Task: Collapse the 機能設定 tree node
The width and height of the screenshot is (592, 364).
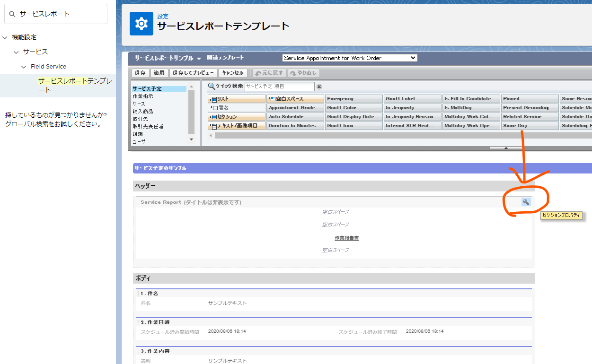Action: (x=5, y=37)
